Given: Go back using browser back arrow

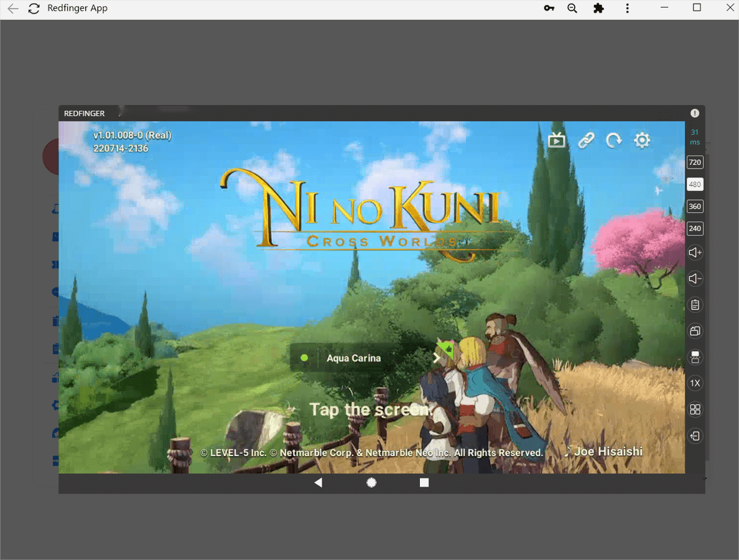Looking at the screenshot, I should point(13,8).
